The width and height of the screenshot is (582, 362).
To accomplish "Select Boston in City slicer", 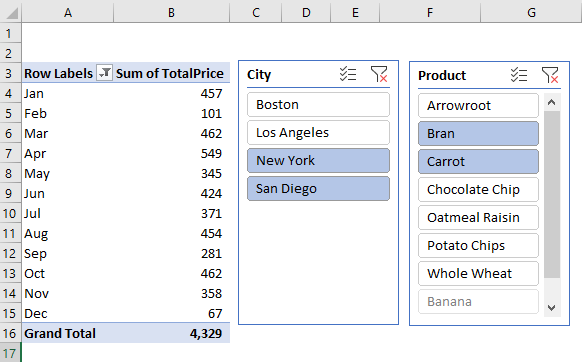I will pyautogui.click(x=318, y=105).
